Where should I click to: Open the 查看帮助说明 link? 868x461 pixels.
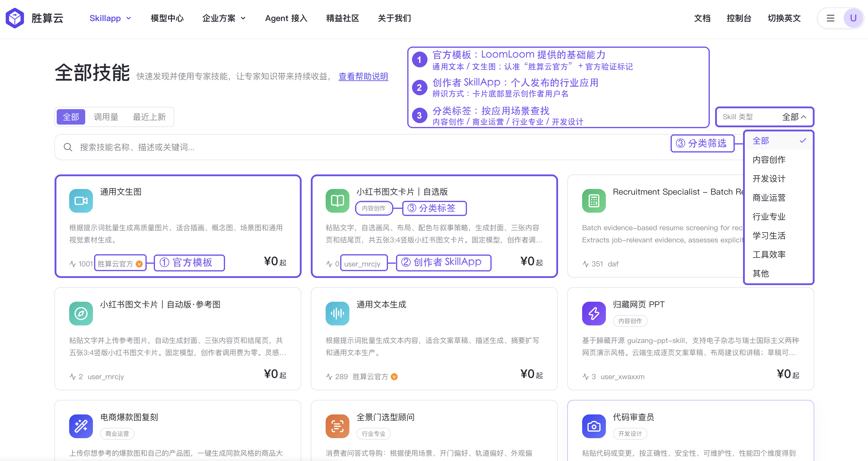[363, 77]
